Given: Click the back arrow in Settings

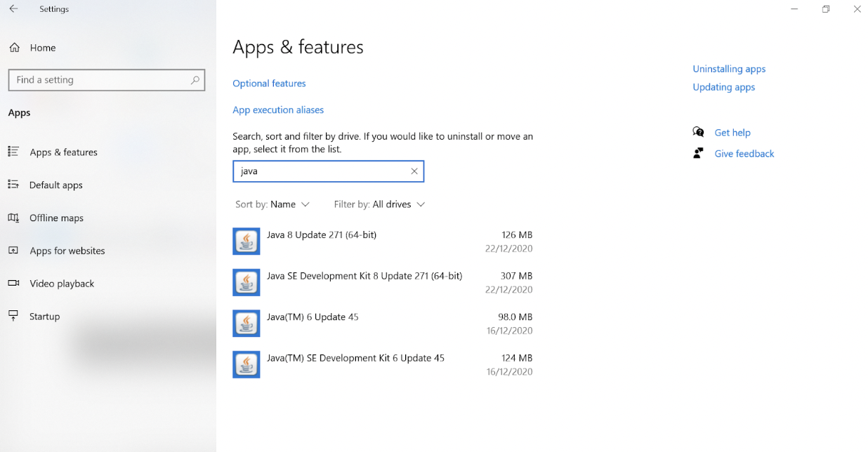Looking at the screenshot, I should click(x=13, y=9).
